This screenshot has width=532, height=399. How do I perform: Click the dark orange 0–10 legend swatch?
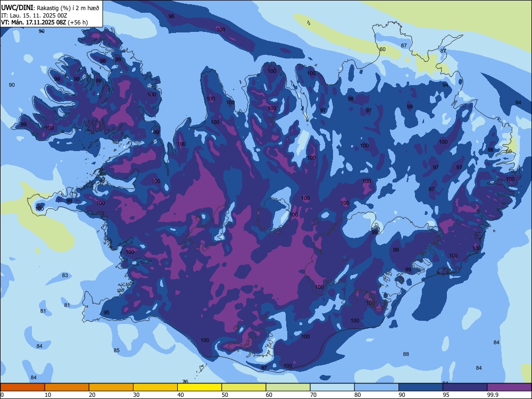22,387
